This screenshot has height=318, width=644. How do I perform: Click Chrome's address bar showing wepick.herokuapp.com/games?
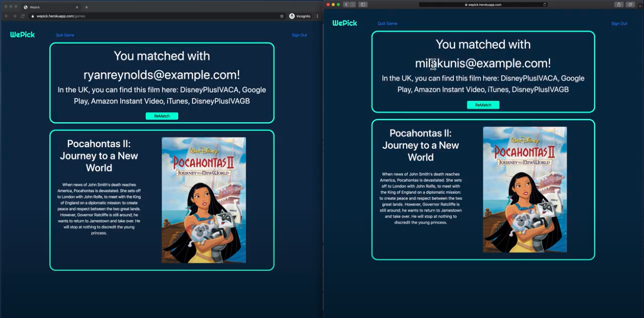pyautogui.click(x=154, y=16)
